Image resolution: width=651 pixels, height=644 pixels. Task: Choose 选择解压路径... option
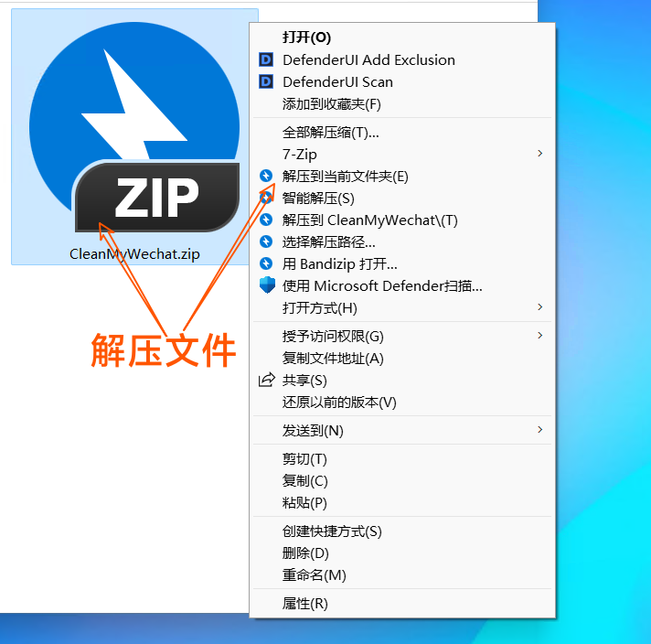point(402,242)
